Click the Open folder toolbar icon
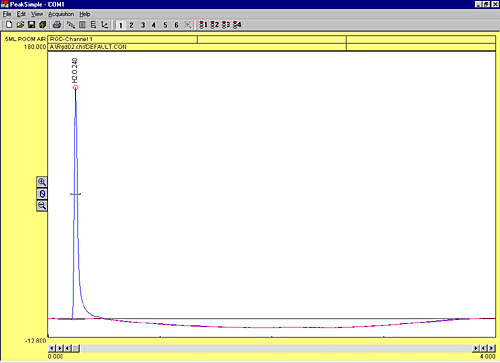 pyautogui.click(x=20, y=25)
